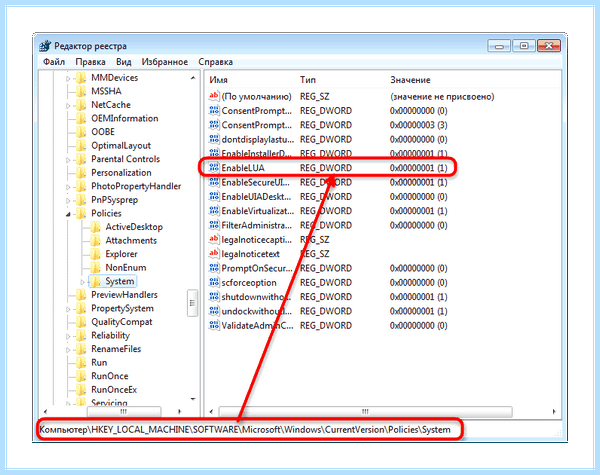This screenshot has height=475, width=600.
Task: Click the PromptOnSecur... DWORD icon
Action: coord(214,268)
